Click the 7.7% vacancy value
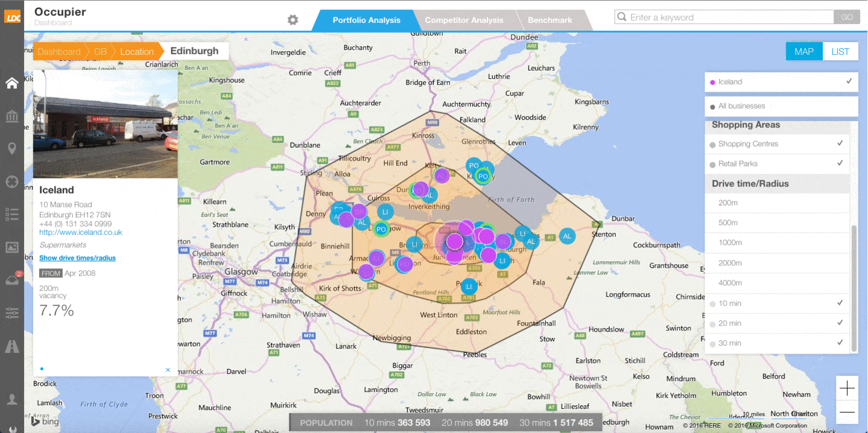This screenshot has height=433, width=868. [x=57, y=311]
